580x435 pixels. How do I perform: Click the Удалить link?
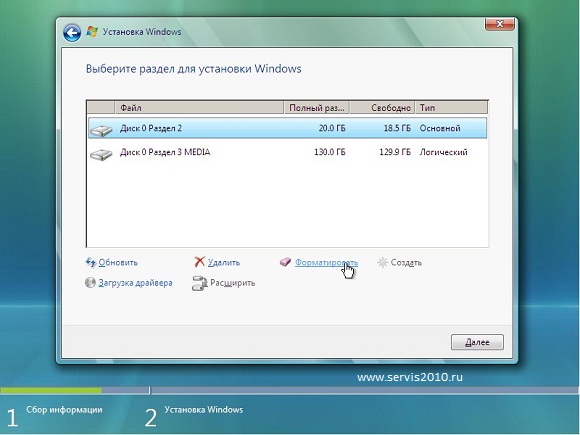click(224, 263)
